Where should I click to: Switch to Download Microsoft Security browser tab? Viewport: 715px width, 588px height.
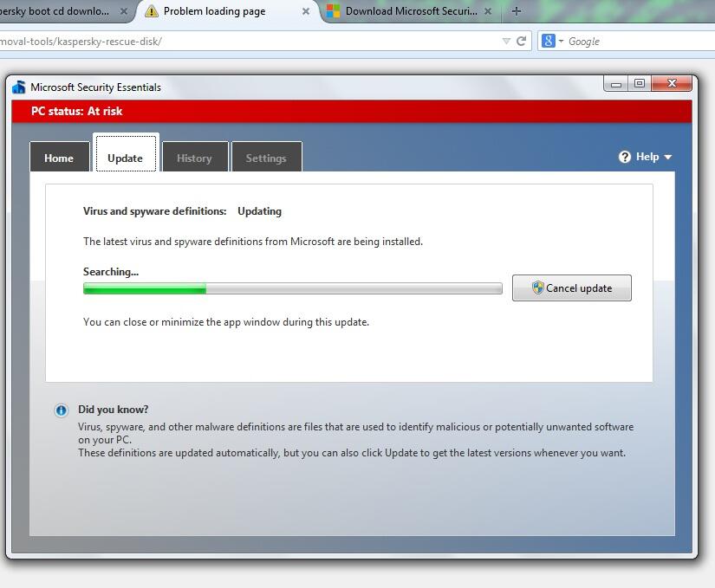click(412, 11)
